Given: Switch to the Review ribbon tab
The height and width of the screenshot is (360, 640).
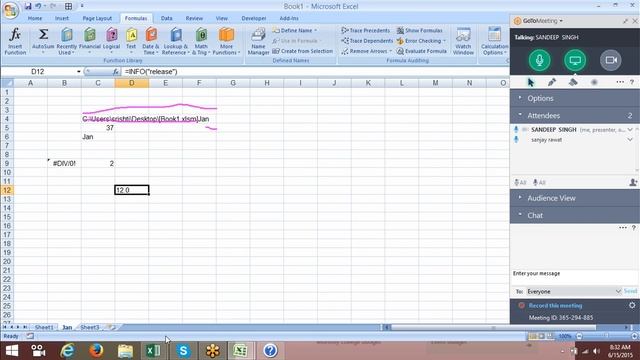Looking at the screenshot, I should click(x=194, y=18).
